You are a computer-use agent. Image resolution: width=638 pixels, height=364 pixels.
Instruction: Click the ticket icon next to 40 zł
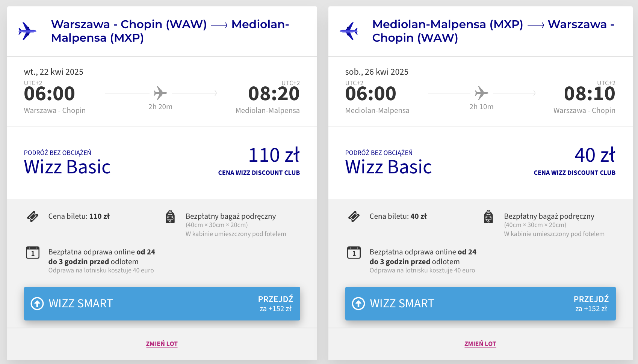(x=354, y=217)
